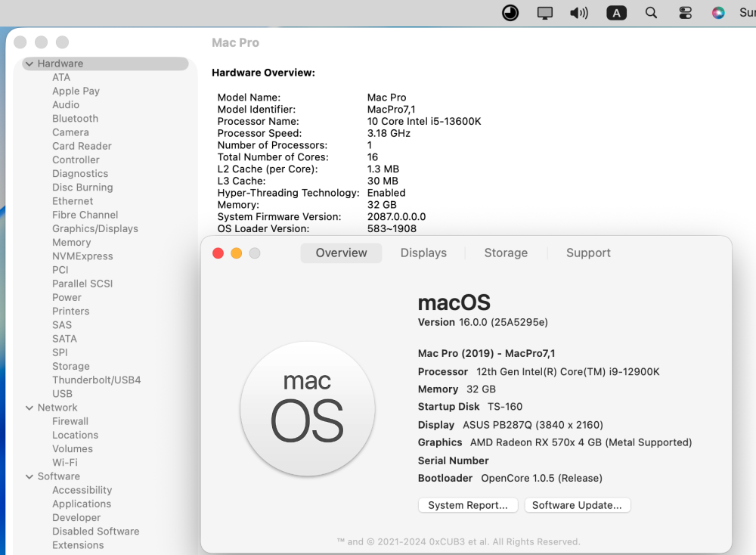This screenshot has height=555, width=756.
Task: Click the Hardware category row label
Action: click(x=60, y=64)
